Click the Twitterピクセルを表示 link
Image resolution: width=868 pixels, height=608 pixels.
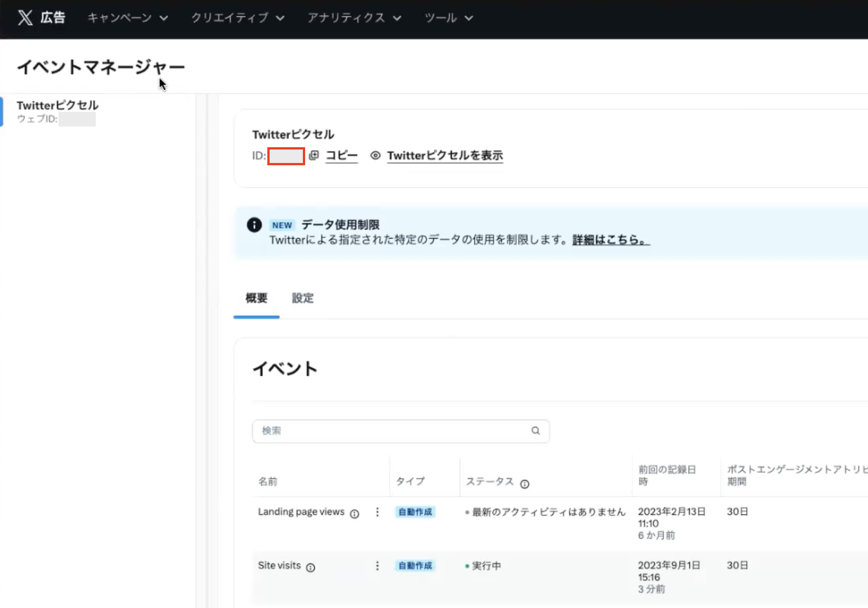(445, 155)
